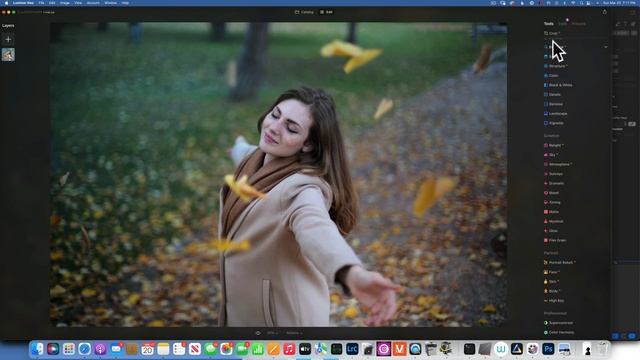Switch to the Presets tab
Screen dimensions: 640x360
(x=579, y=24)
